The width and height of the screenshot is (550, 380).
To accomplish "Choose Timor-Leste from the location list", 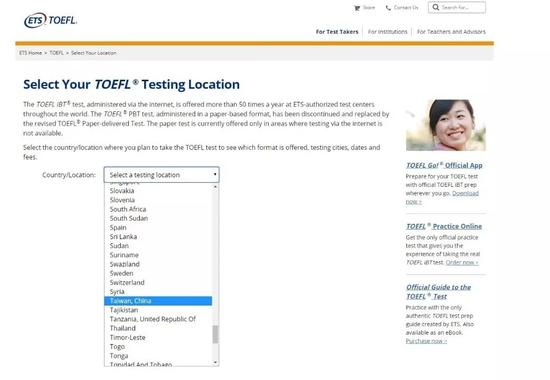I will click(158, 337).
